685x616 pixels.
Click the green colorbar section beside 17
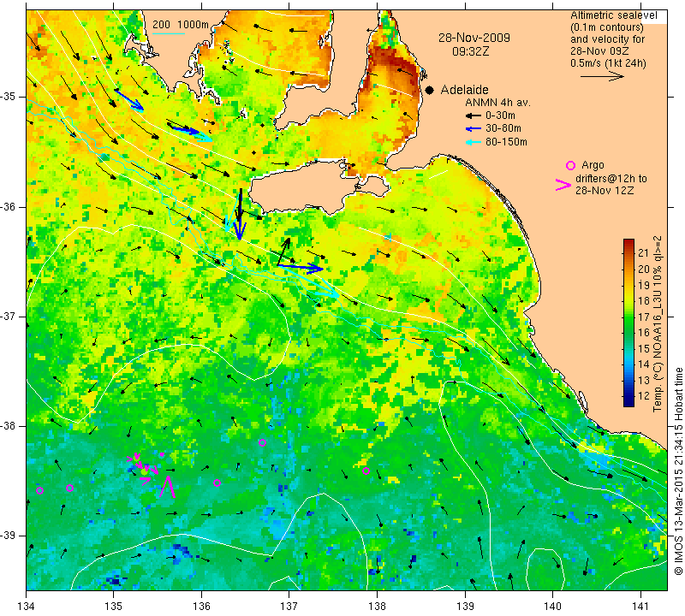(x=628, y=317)
